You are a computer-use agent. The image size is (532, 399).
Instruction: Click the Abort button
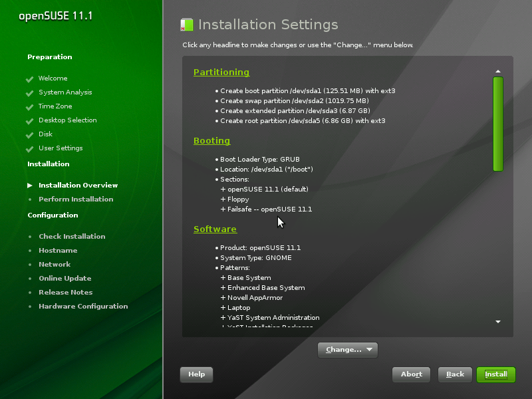click(x=411, y=374)
